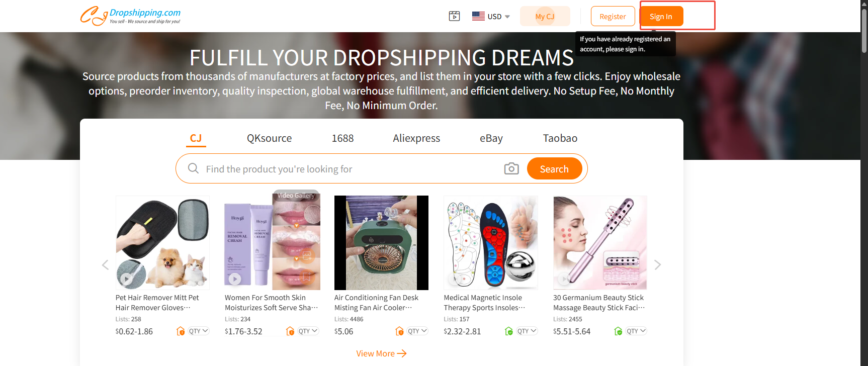Expand QTY dropdown for Medical Magnetic Insole
Image resolution: width=868 pixels, height=366 pixels.
tap(527, 331)
